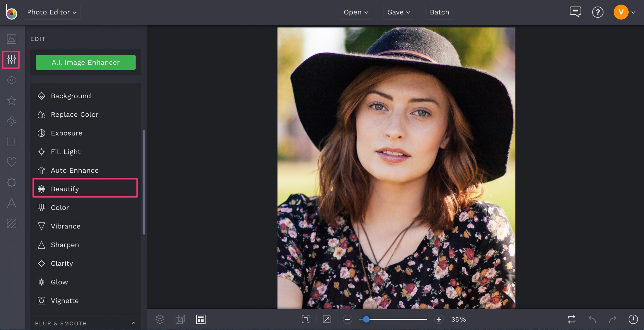Open the Image Manager sidebar icon
This screenshot has width=644, height=330.
pos(11,39)
